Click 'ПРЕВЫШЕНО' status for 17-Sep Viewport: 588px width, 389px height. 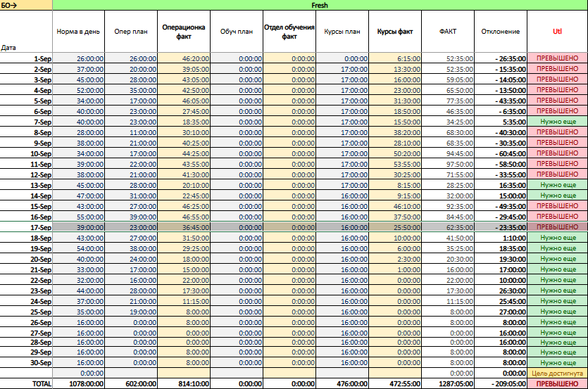point(557,227)
